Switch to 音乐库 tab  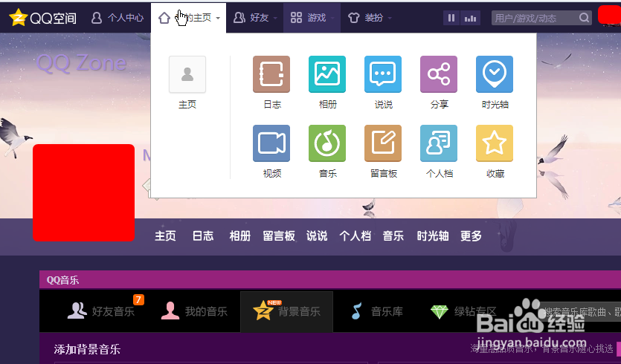tap(377, 311)
